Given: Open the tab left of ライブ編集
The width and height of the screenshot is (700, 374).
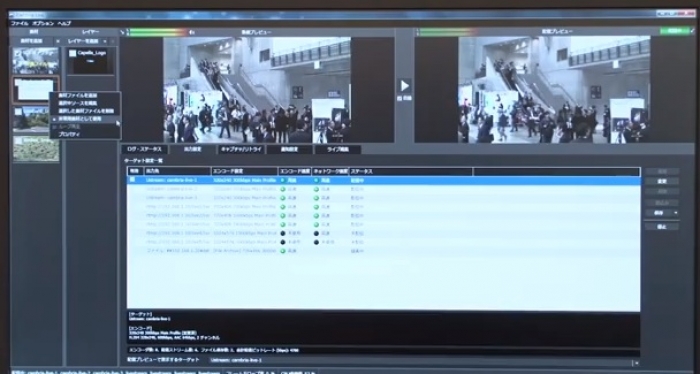Looking at the screenshot, I should tap(289, 149).
